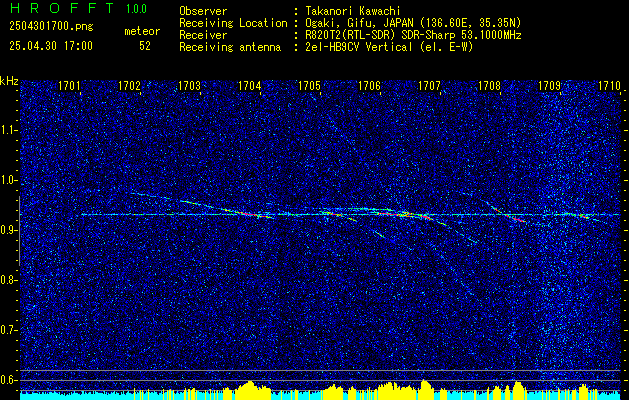
Task: Click the kHz axis unit label
Action: 9,81
